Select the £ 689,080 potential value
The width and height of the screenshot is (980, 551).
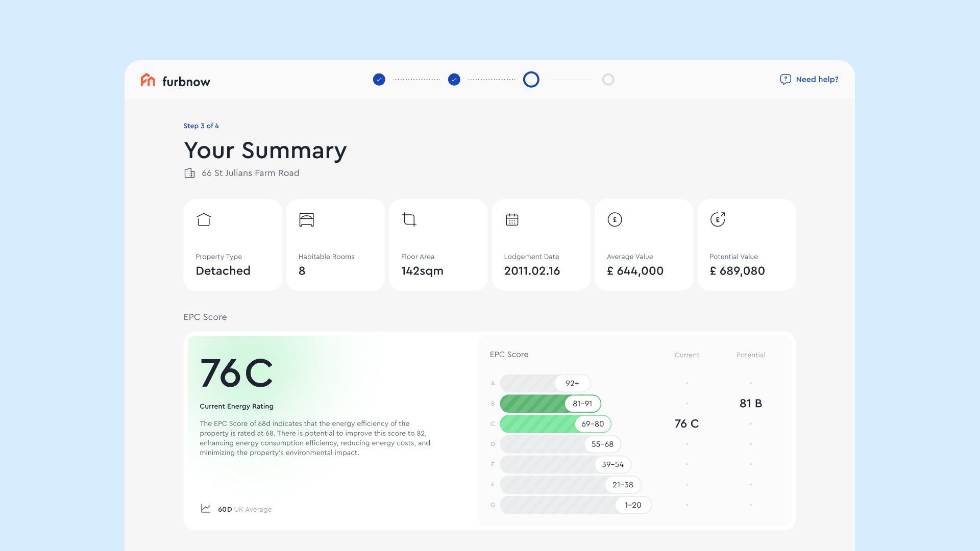click(737, 271)
